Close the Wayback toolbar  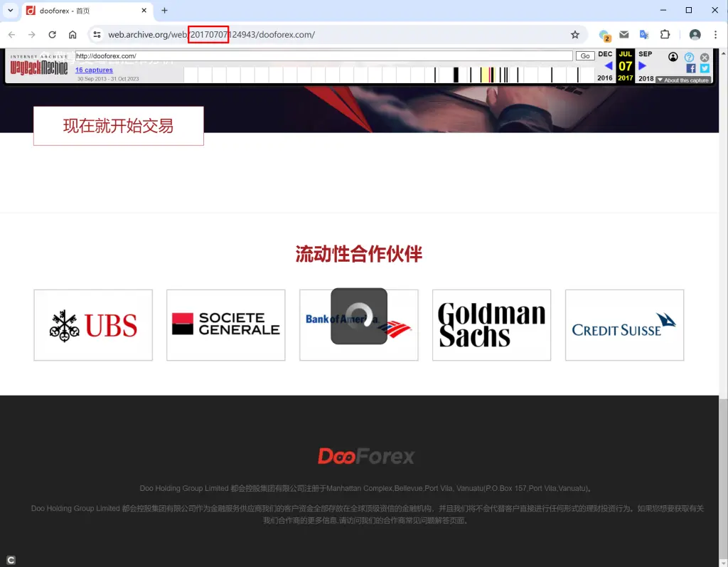point(705,57)
